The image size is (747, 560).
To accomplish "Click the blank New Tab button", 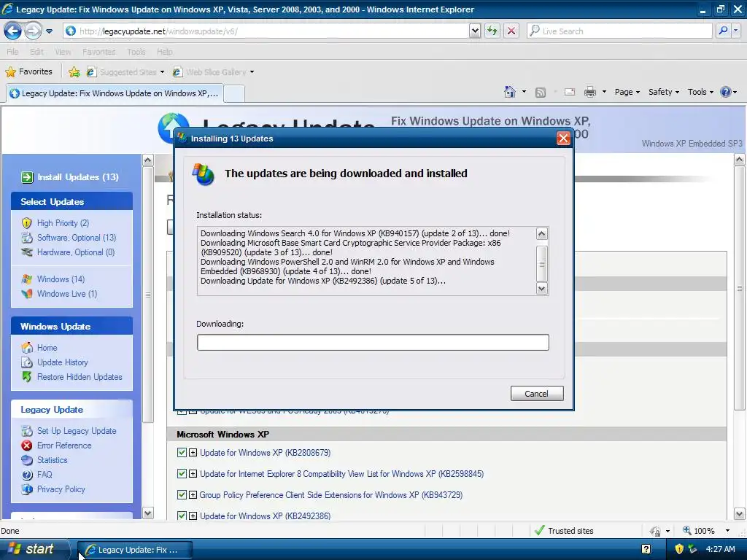I will (234, 94).
